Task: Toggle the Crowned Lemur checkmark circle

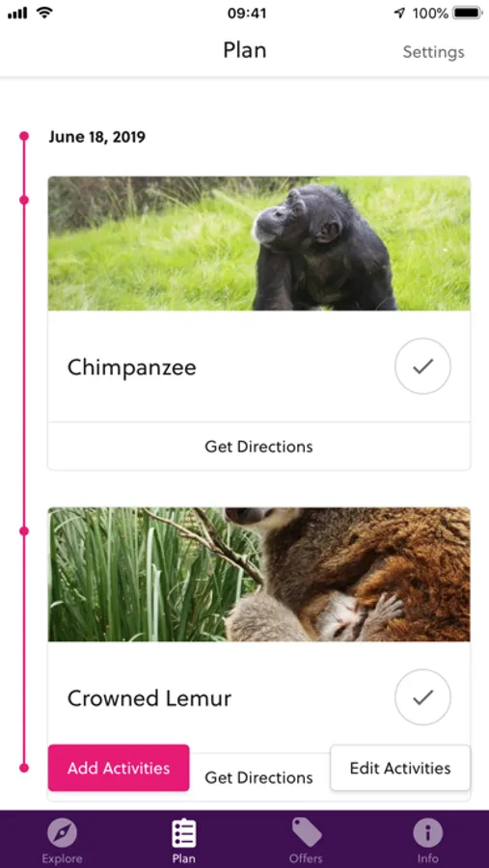Action: coord(422,697)
